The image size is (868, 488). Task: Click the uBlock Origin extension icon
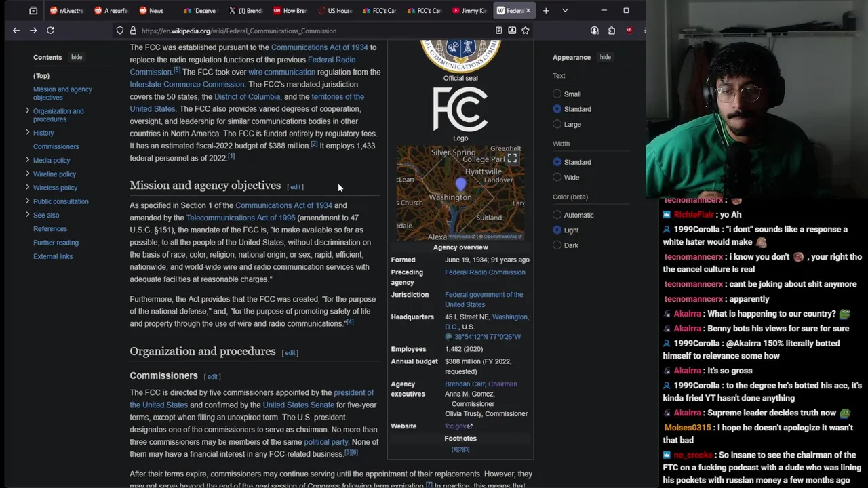629,30
